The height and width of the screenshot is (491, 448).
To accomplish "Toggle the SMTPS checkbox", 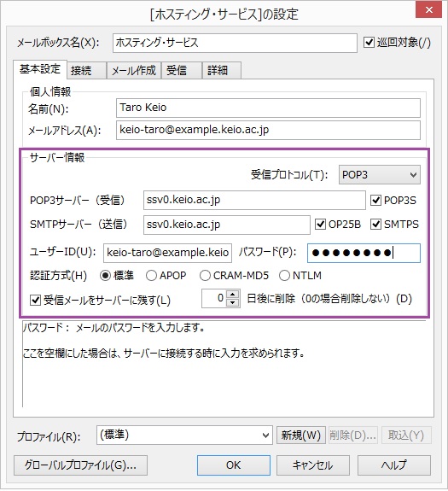I will tap(375, 225).
